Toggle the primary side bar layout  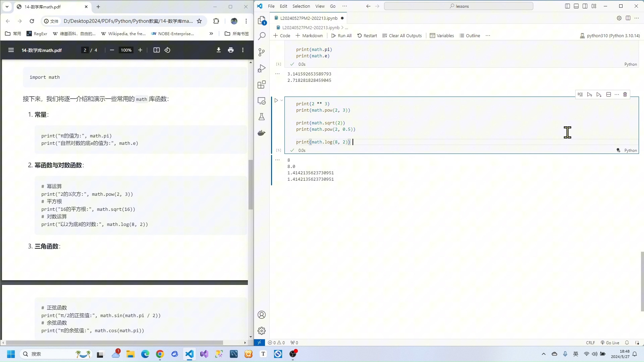(x=567, y=6)
